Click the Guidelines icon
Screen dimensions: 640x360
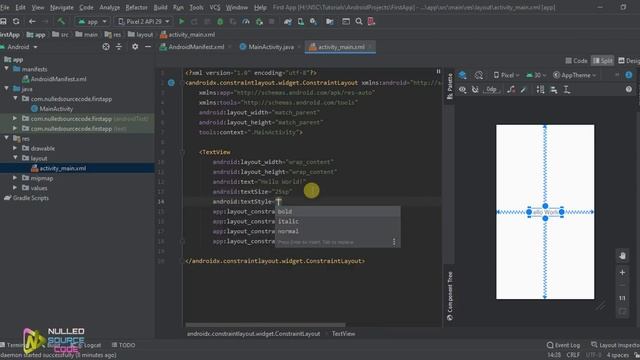coord(567,89)
